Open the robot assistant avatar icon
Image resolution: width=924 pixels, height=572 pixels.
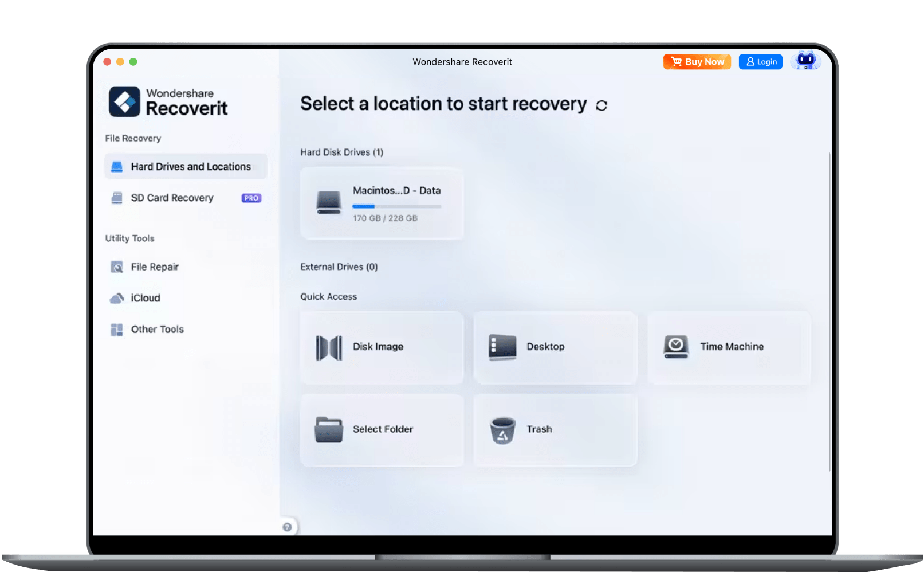point(805,61)
